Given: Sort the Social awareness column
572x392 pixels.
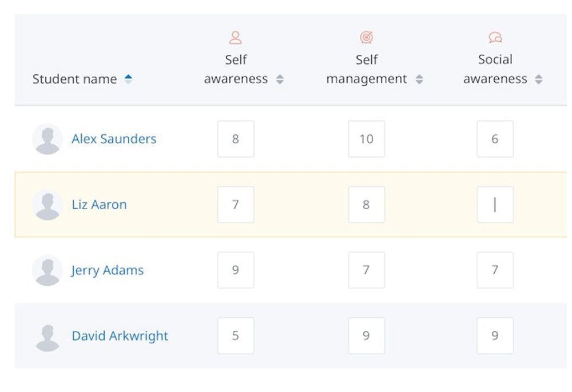Looking at the screenshot, I should click(x=538, y=79).
